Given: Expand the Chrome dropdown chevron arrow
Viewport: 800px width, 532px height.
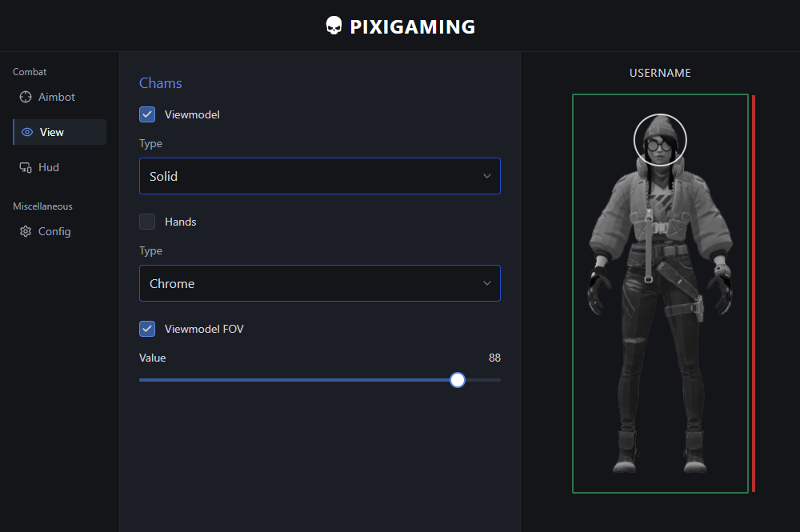Looking at the screenshot, I should pos(487,283).
